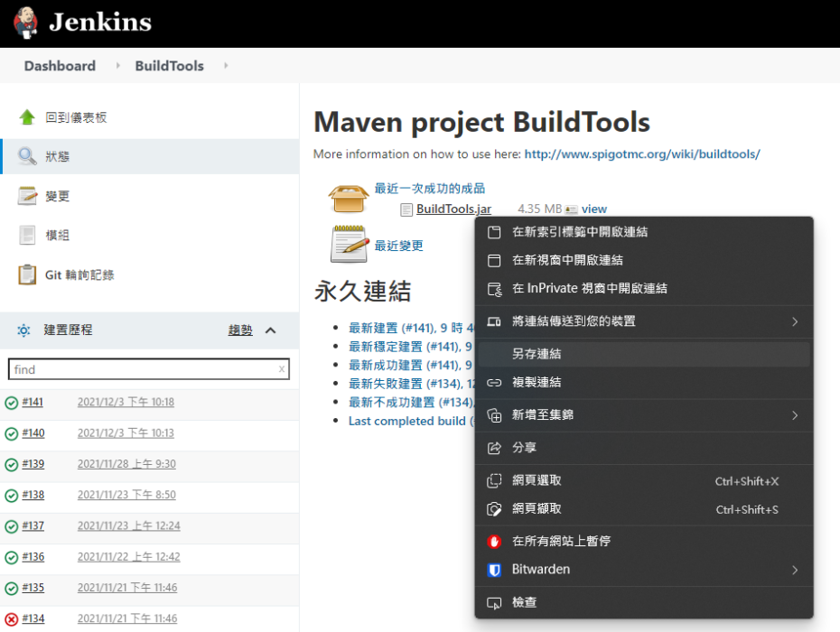Expand the send link to devices submenu

click(x=795, y=321)
